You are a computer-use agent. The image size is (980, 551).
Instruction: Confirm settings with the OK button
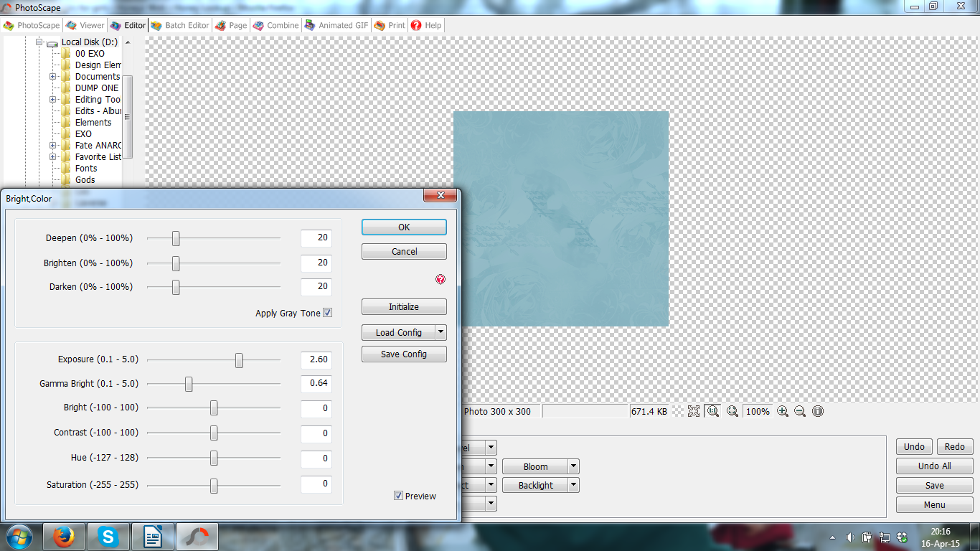(x=403, y=227)
